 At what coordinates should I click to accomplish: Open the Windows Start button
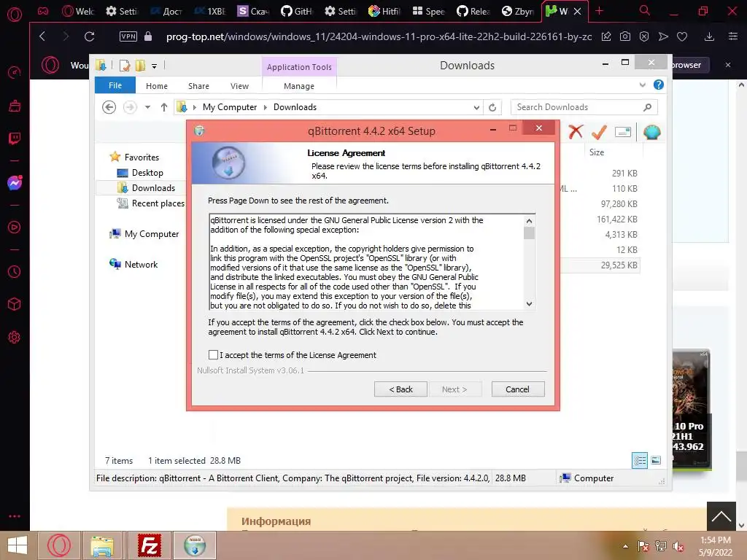click(18, 545)
